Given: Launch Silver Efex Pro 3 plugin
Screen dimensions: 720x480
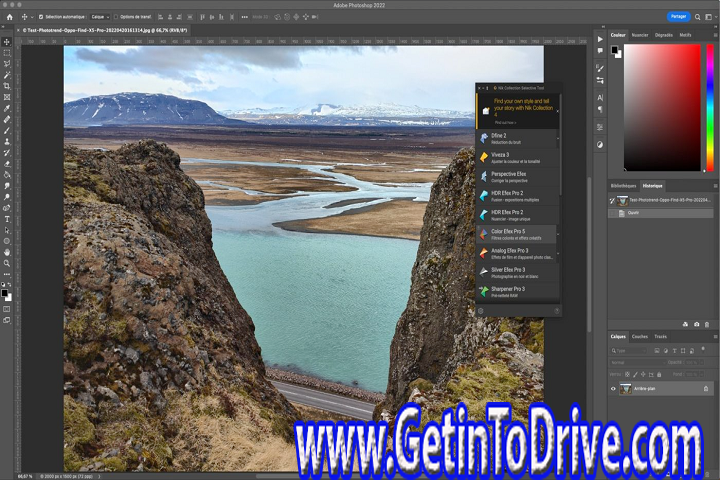Looking at the screenshot, I should pyautogui.click(x=518, y=273).
